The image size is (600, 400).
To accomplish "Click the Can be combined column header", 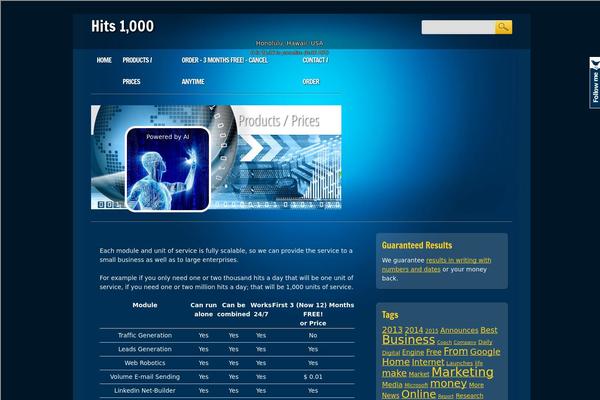I will [233, 310].
